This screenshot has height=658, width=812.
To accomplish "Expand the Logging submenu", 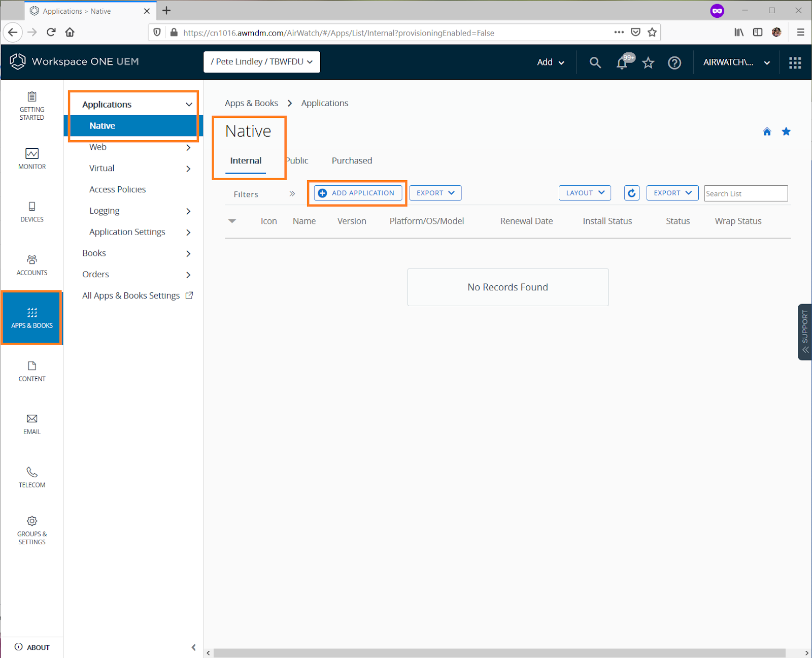I will coord(188,211).
